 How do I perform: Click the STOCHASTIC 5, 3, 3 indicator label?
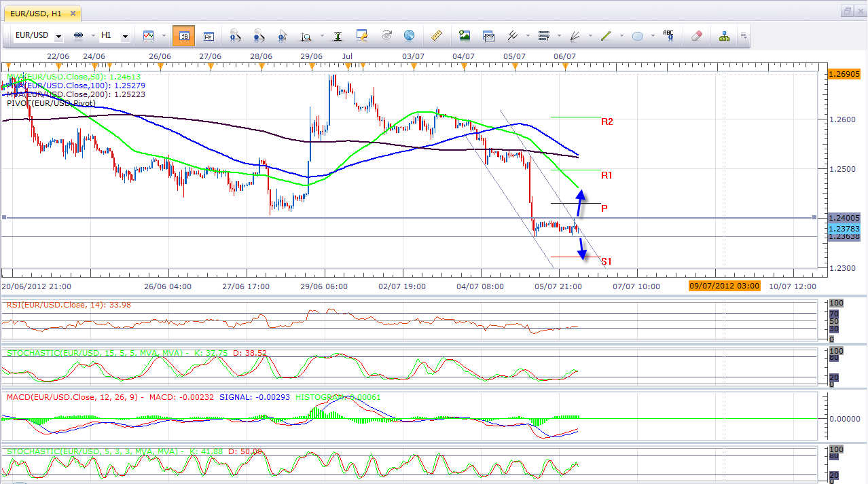point(134,451)
